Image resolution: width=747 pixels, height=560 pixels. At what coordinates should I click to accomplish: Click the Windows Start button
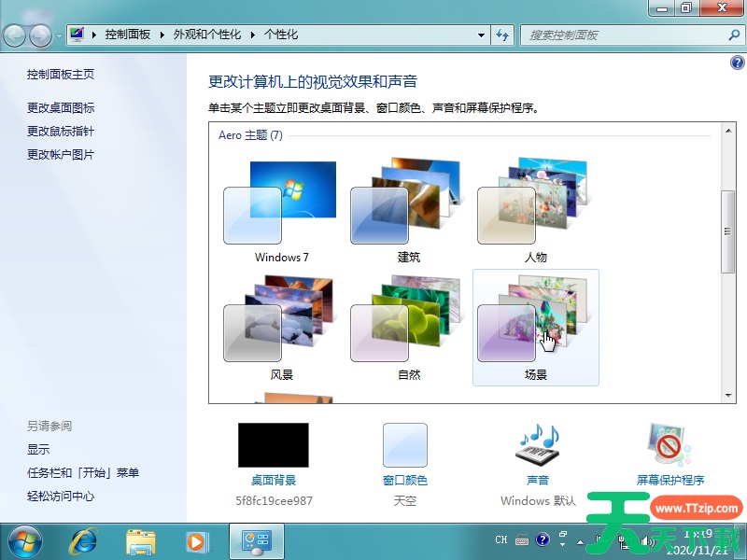[24, 540]
